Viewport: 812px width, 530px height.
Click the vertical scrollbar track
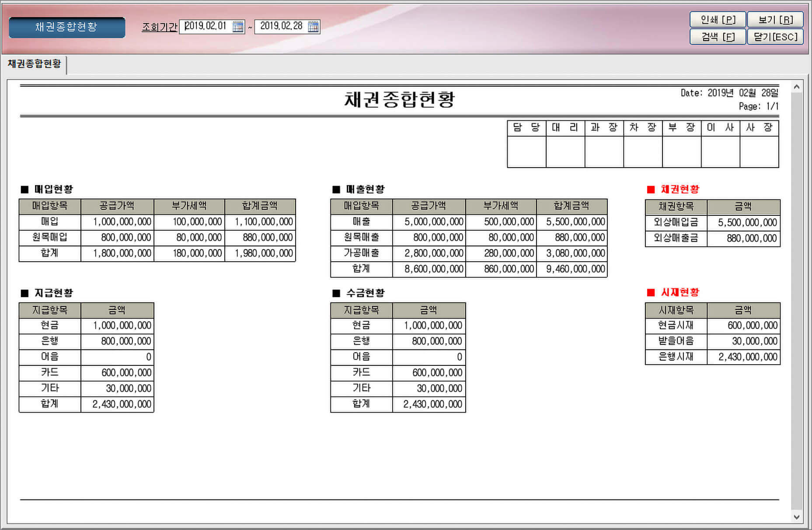pyautogui.click(x=797, y=302)
